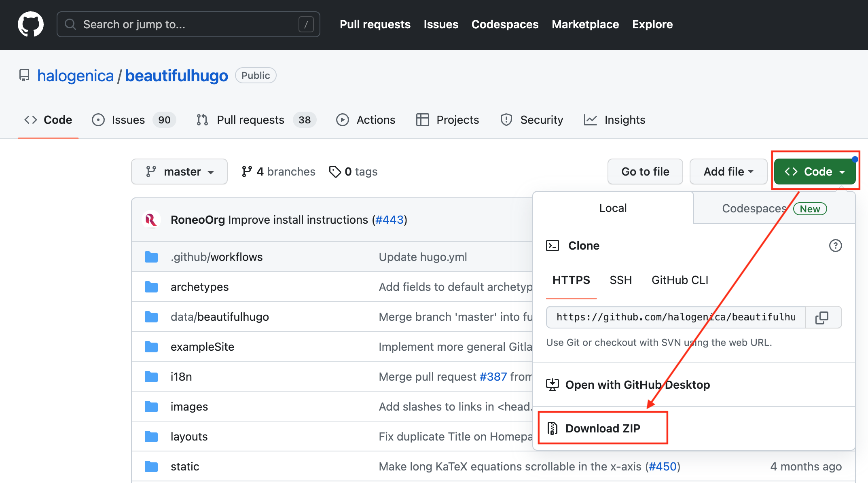This screenshot has height=483, width=868.
Task: Select the GitHub CLI clone option
Action: (680, 280)
